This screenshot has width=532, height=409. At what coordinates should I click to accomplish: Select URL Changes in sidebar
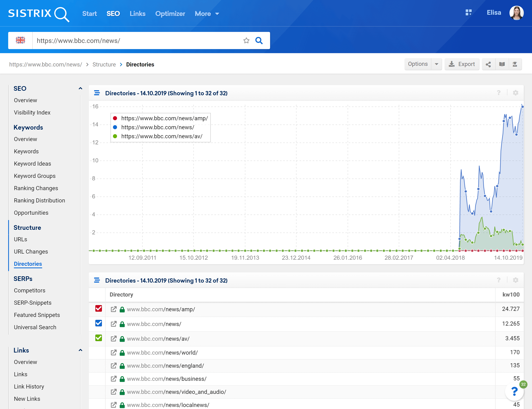pyautogui.click(x=31, y=252)
